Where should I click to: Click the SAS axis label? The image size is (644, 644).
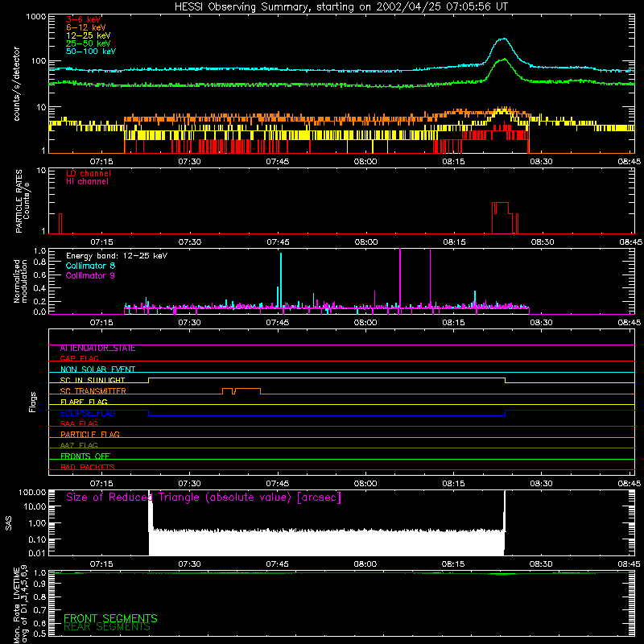click(x=9, y=523)
